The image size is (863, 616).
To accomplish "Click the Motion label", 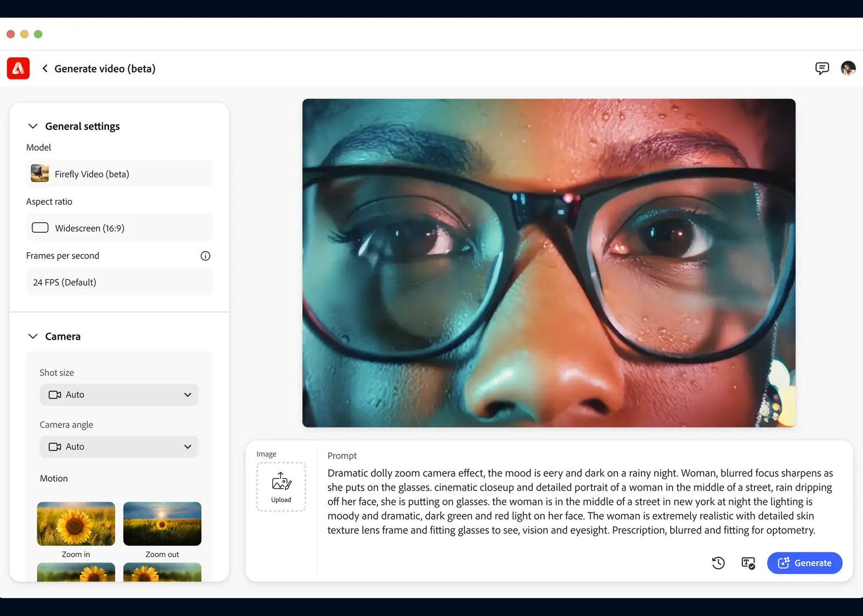I will coord(54,479).
